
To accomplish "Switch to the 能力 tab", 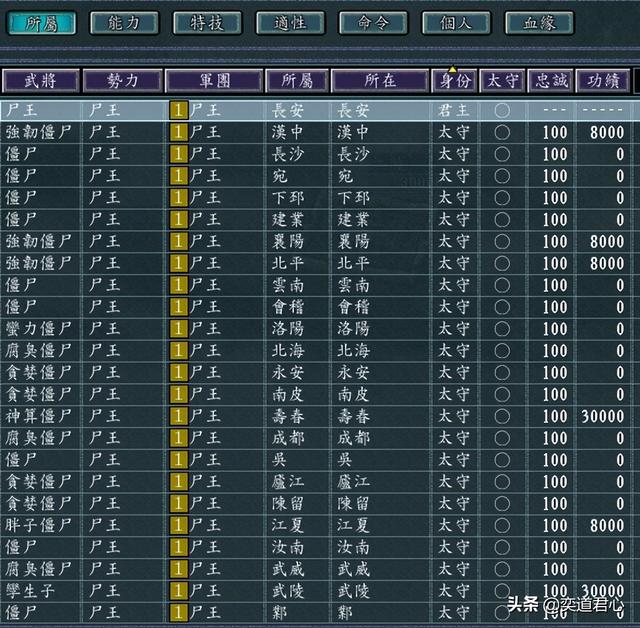I will point(124,22).
